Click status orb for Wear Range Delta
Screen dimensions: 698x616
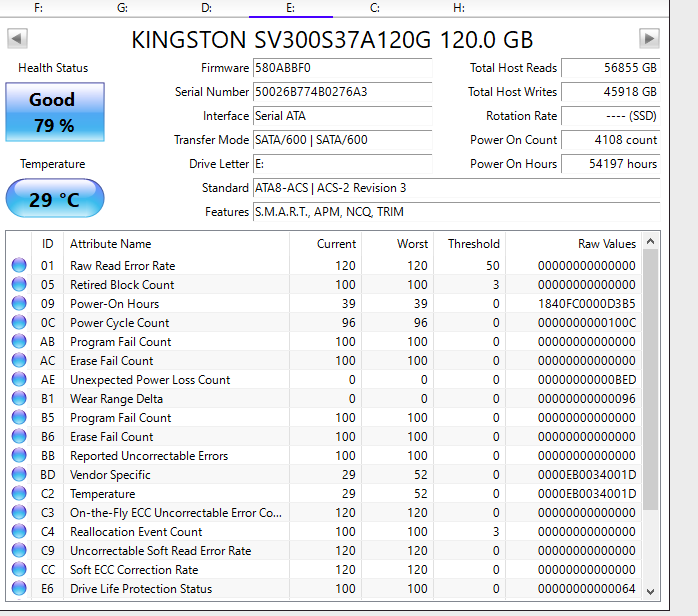(x=19, y=398)
